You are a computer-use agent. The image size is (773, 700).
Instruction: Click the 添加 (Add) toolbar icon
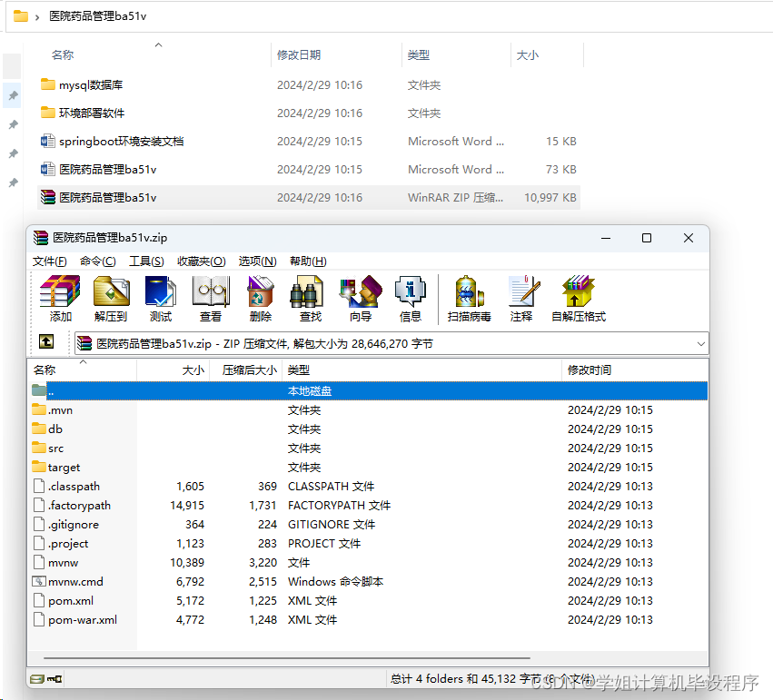[59, 299]
